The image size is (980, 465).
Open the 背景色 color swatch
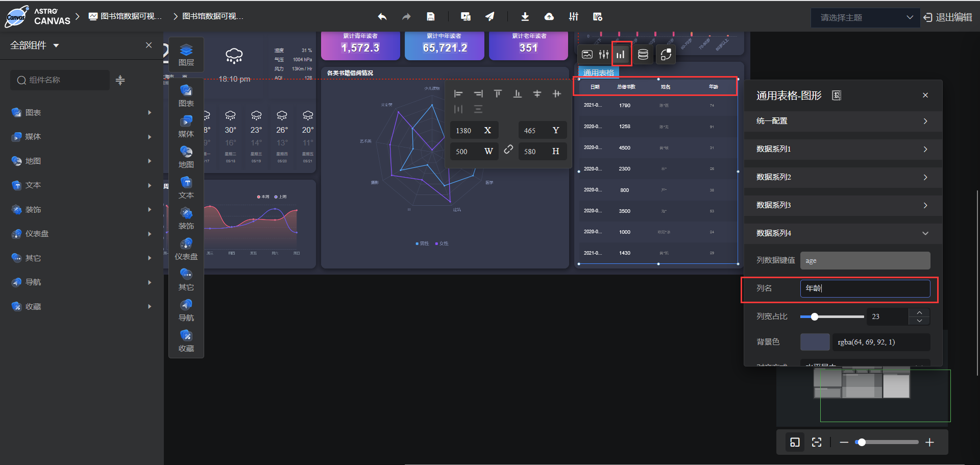(815, 342)
